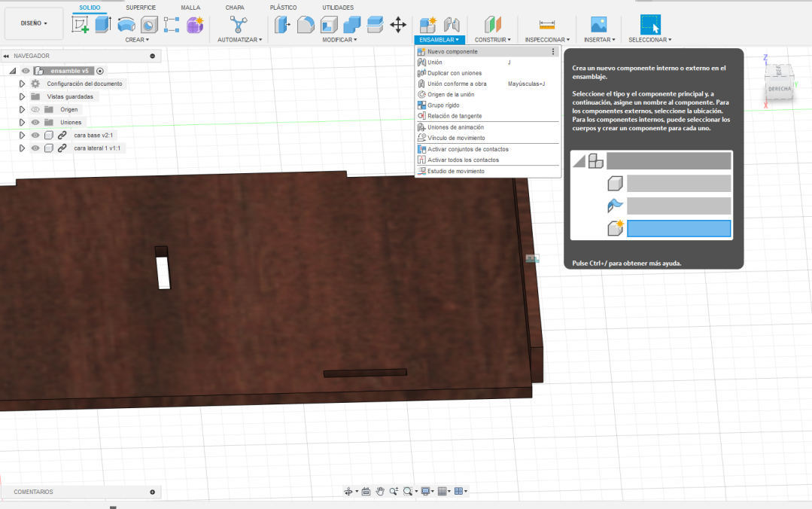Choose Grupo rígido from Ensamblar menu
This screenshot has width=812, height=509.
[442, 105]
